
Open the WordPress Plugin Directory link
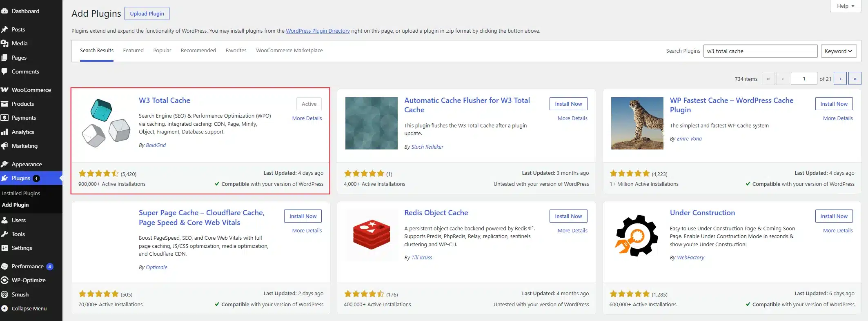[318, 31]
